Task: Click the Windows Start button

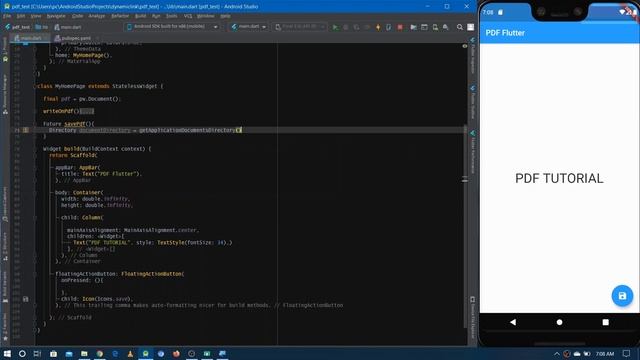Action: pos(7,353)
